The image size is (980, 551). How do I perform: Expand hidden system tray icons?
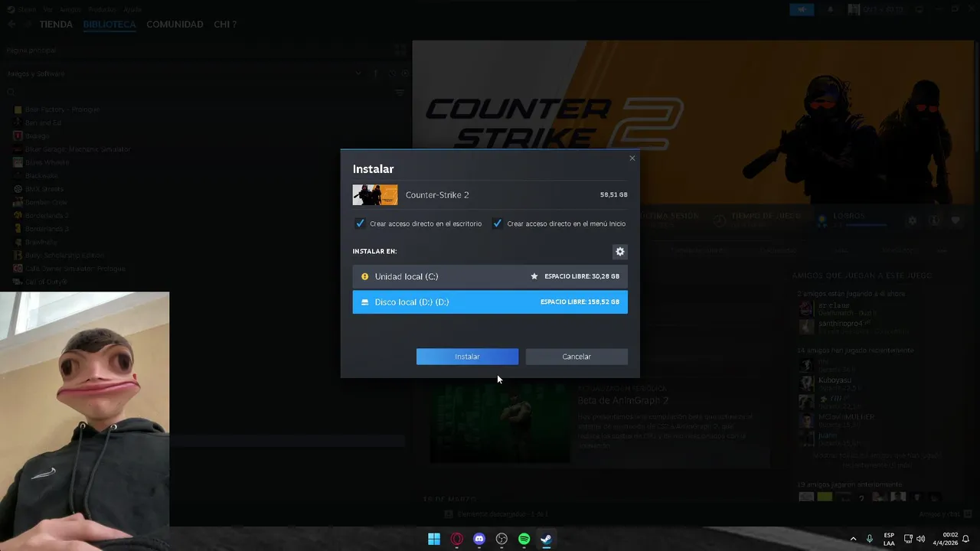[x=853, y=539]
